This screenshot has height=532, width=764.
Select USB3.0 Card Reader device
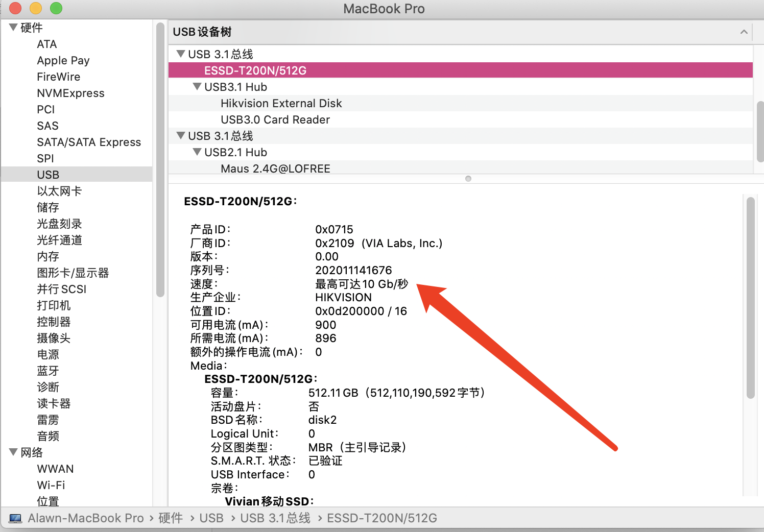(461, 119)
